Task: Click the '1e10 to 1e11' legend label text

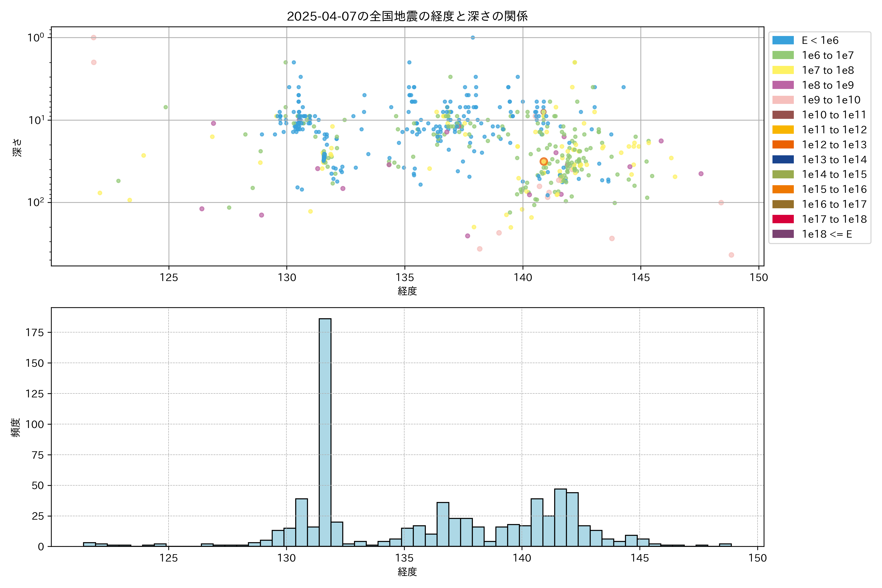Action: [834, 115]
